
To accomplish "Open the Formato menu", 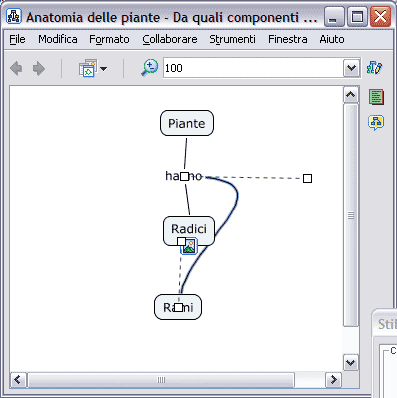I will point(109,39).
